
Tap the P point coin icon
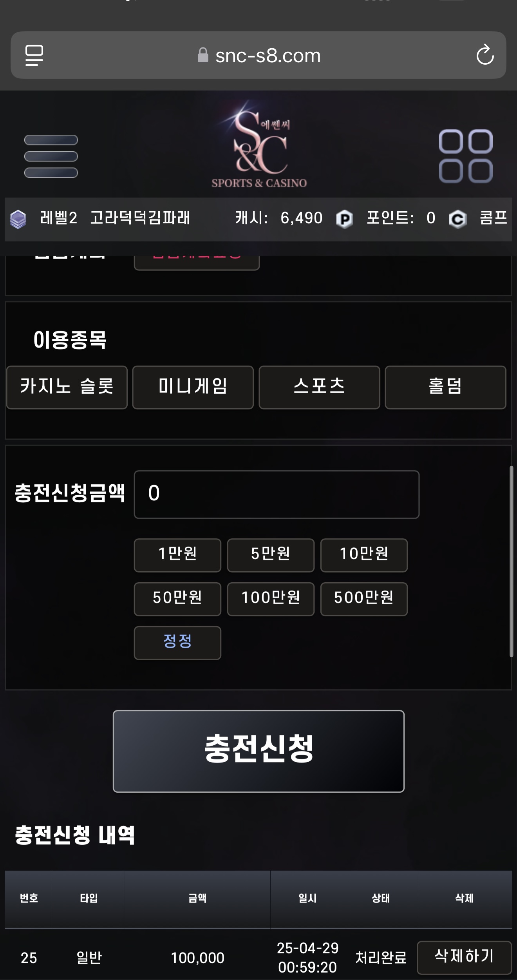point(345,219)
